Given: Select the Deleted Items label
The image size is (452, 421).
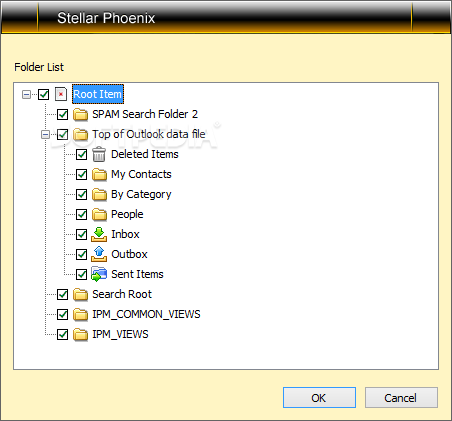Looking at the screenshot, I should pos(145,154).
